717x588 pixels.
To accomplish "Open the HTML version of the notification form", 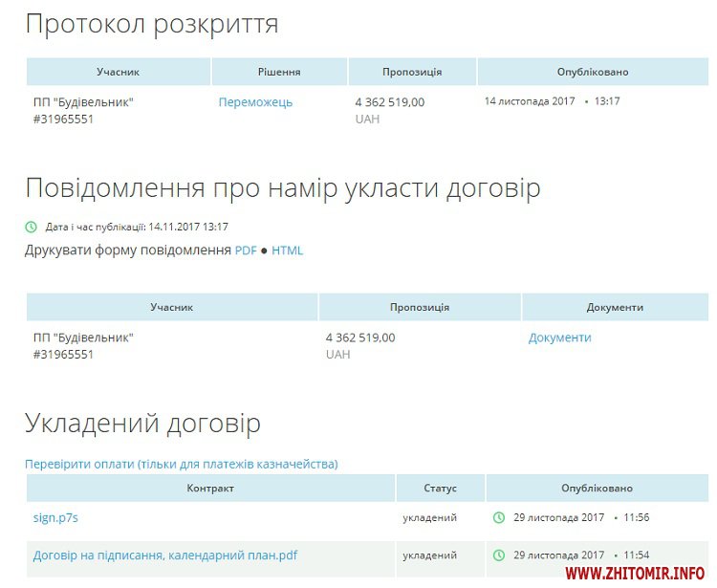I will (287, 250).
